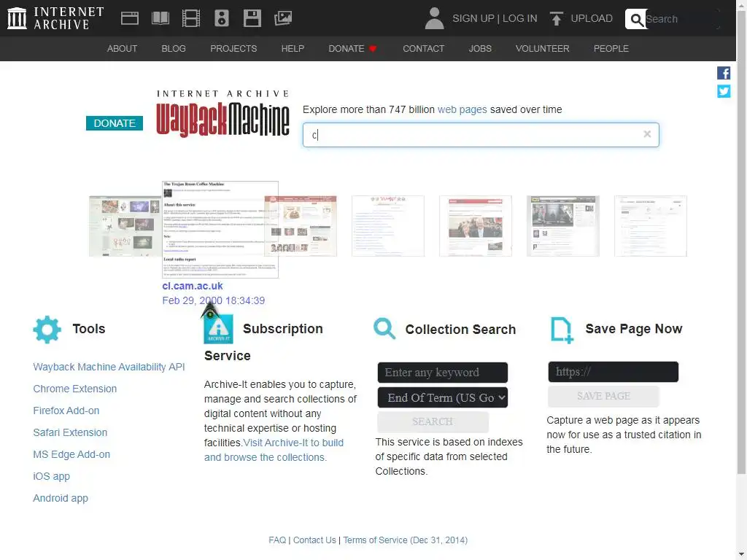Screen dimensions: 747x560
Task: Click LOG IN link
Action: [519, 18]
